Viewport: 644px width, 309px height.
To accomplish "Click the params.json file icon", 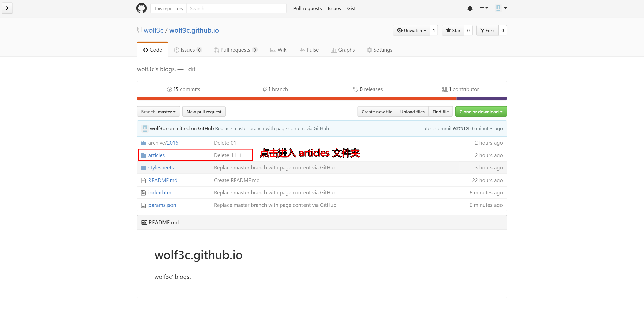I will pos(143,205).
